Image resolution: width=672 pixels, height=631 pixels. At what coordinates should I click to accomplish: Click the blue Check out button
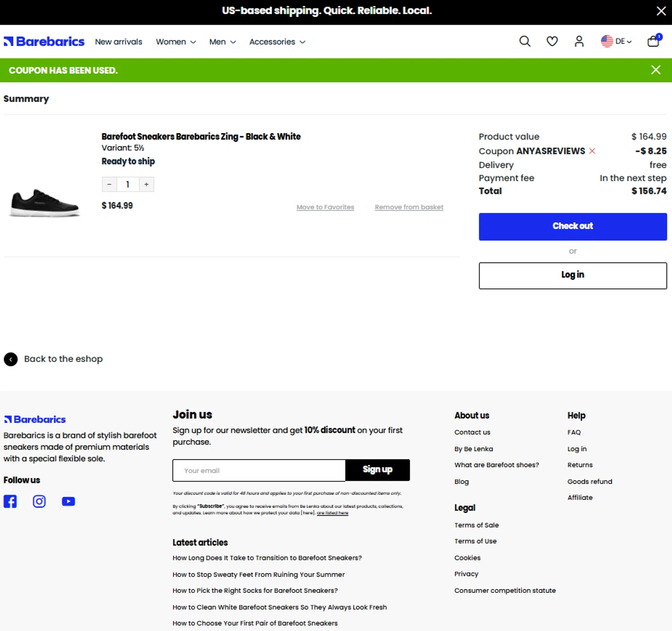coord(573,227)
